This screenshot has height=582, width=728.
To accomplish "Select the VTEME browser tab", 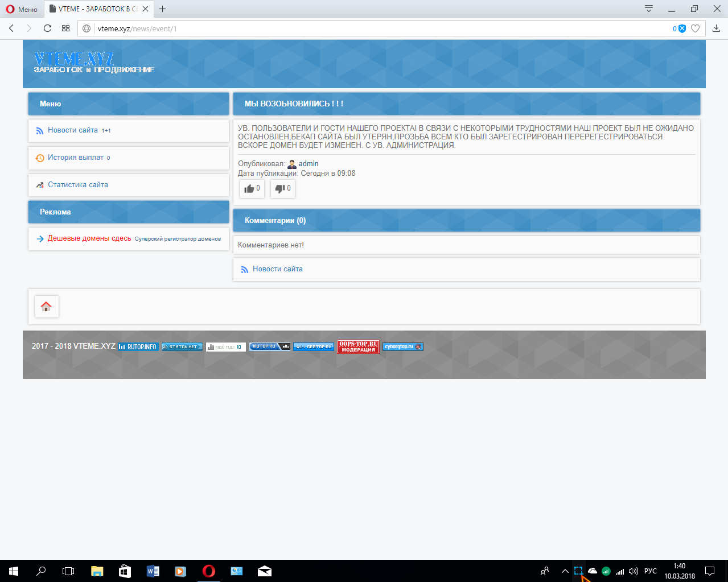I will coord(97,9).
